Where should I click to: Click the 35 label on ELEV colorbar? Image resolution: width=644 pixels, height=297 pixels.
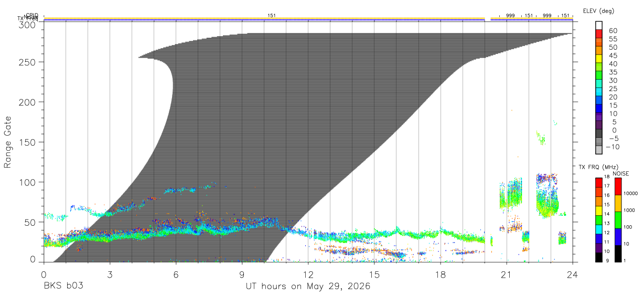click(613, 72)
